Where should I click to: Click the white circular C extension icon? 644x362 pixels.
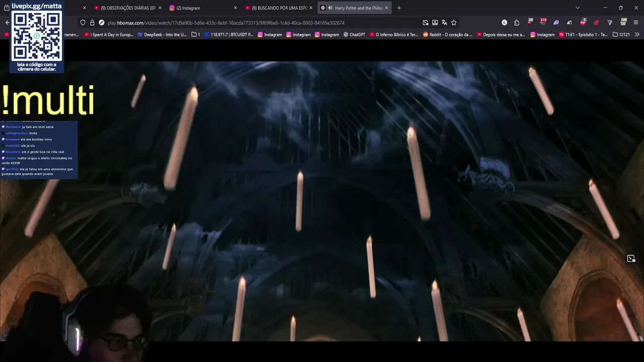[x=505, y=23]
